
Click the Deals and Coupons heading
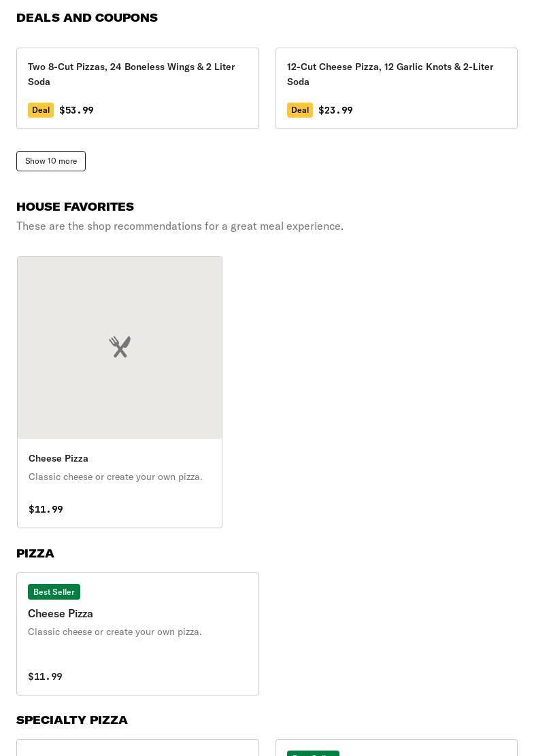(x=87, y=18)
